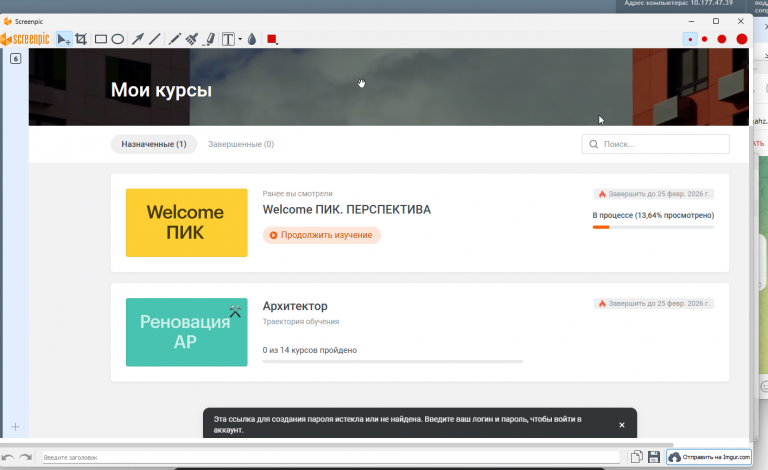Screen dimensions: 768x470
Task: Select the Ellipse shape tool
Action: (x=118, y=39)
